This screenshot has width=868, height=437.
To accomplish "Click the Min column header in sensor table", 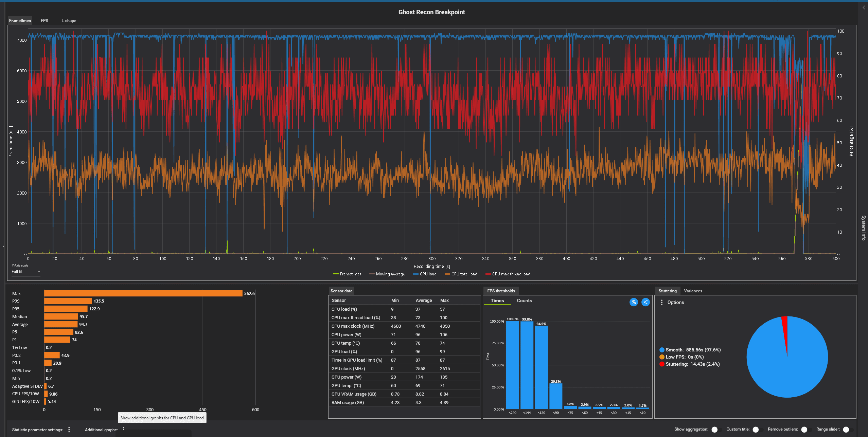I will (395, 301).
